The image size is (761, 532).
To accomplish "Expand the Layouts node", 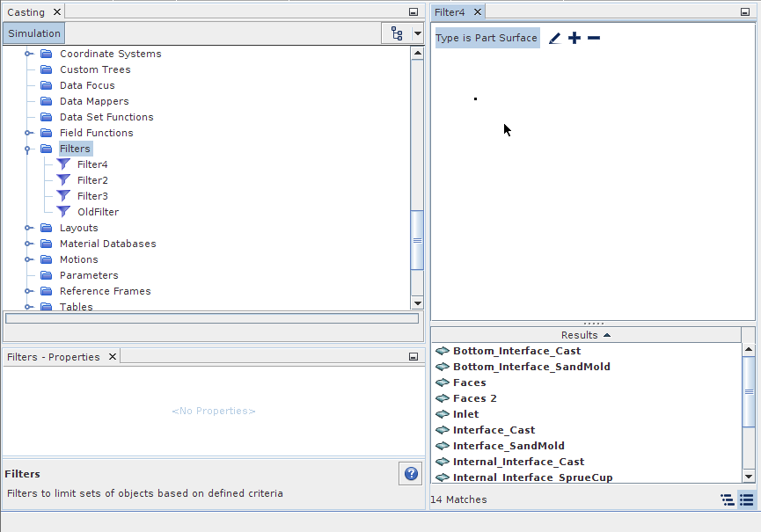I will [x=29, y=228].
